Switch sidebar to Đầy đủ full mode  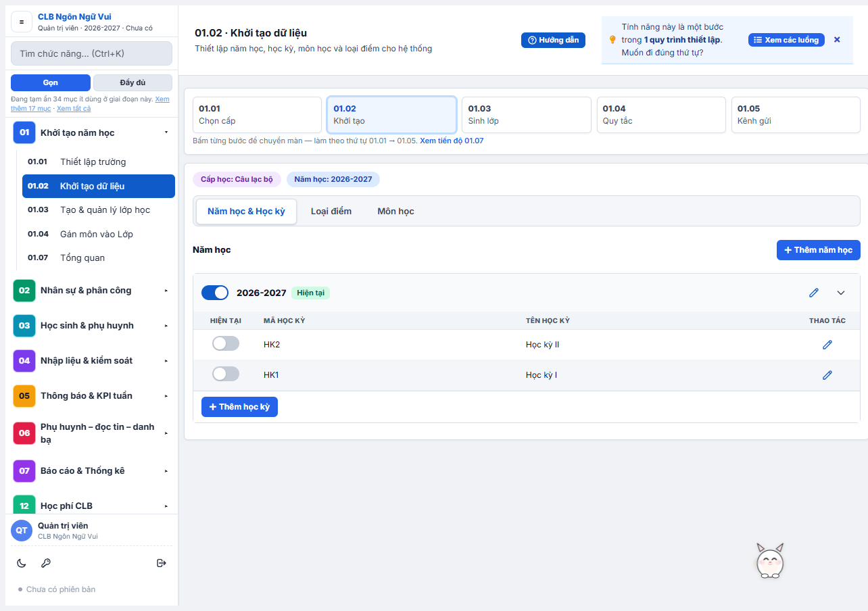pos(132,82)
